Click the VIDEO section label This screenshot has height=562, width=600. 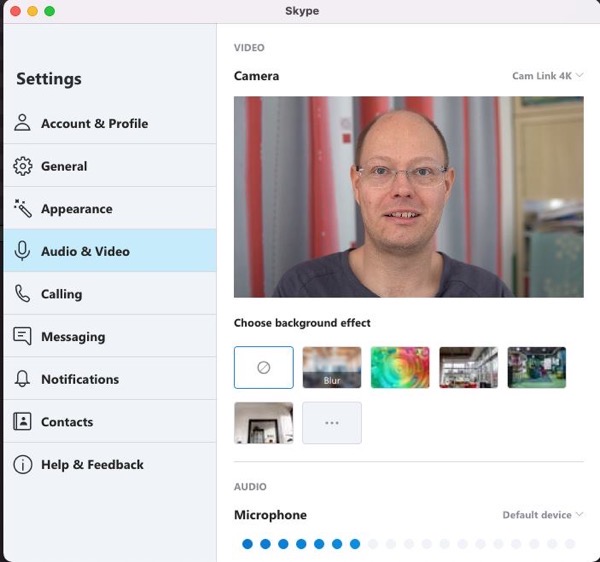pyautogui.click(x=249, y=47)
